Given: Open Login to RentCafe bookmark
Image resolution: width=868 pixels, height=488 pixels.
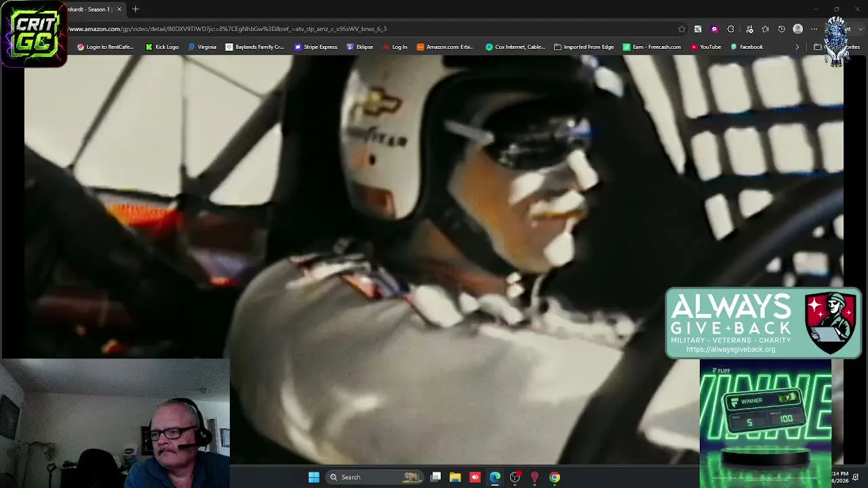Looking at the screenshot, I should click(105, 47).
